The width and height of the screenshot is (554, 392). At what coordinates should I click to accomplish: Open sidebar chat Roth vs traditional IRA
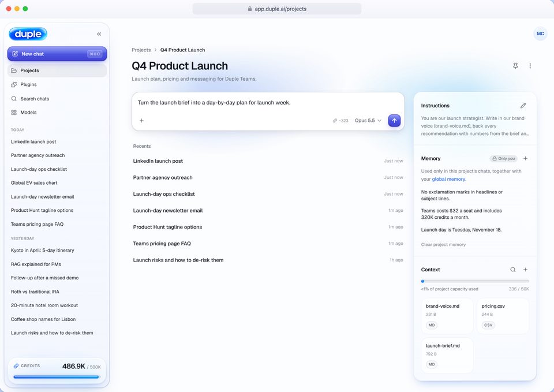point(57,292)
